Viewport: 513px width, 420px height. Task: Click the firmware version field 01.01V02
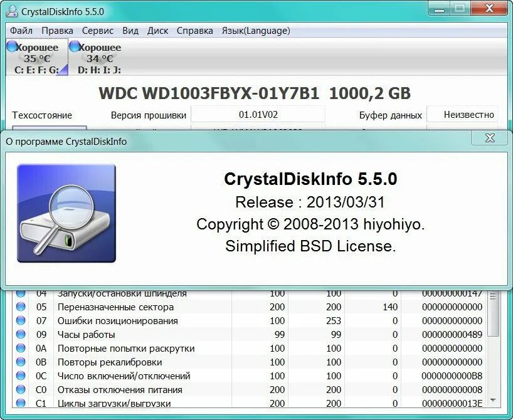(258, 115)
